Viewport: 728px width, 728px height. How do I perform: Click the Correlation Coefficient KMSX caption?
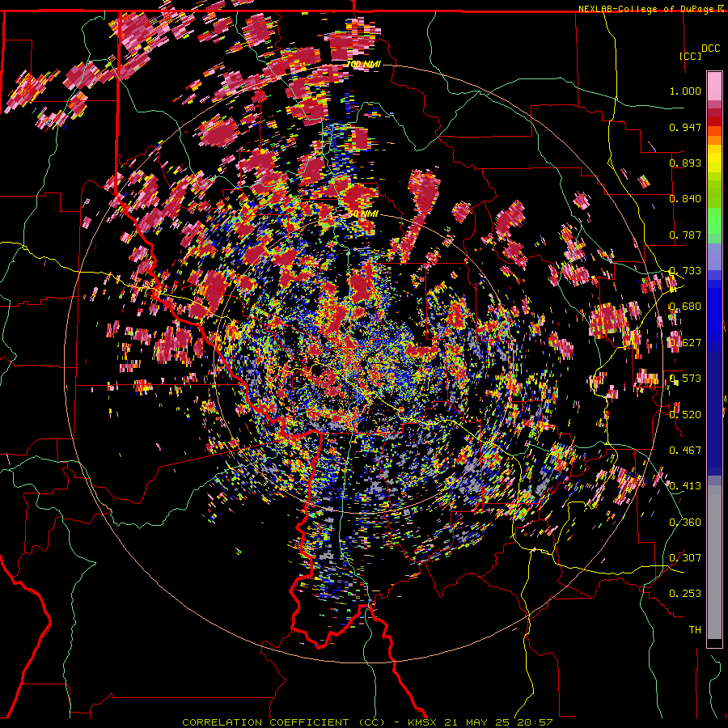pos(367,722)
